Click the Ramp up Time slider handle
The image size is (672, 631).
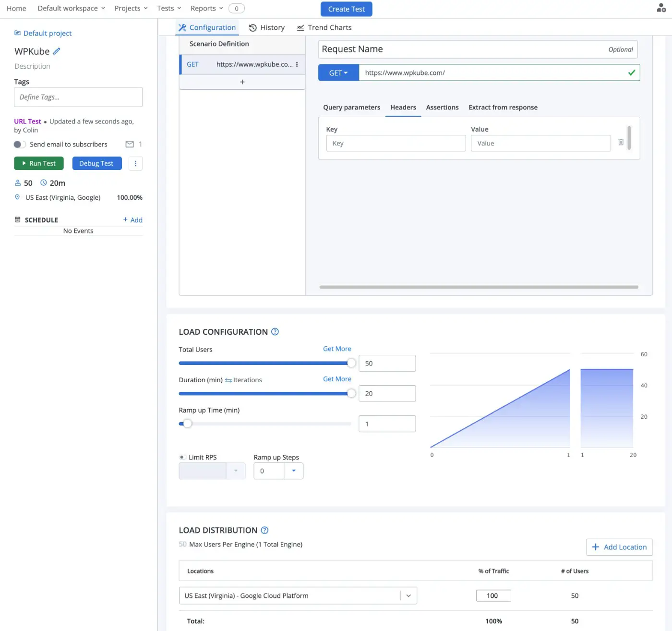pyautogui.click(x=187, y=424)
